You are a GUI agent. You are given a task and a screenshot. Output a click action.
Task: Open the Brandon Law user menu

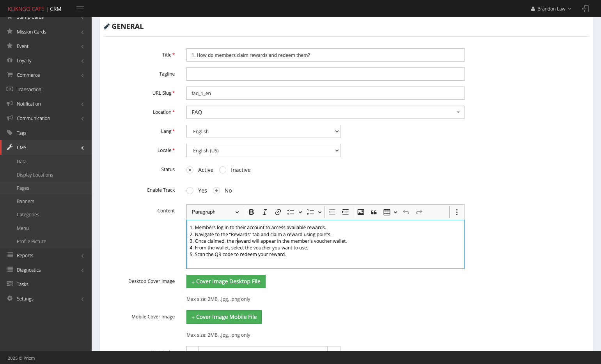point(551,9)
